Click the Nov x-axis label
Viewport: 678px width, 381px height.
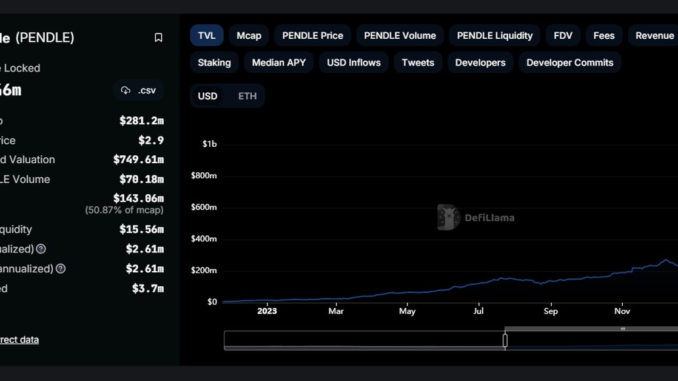pos(622,311)
